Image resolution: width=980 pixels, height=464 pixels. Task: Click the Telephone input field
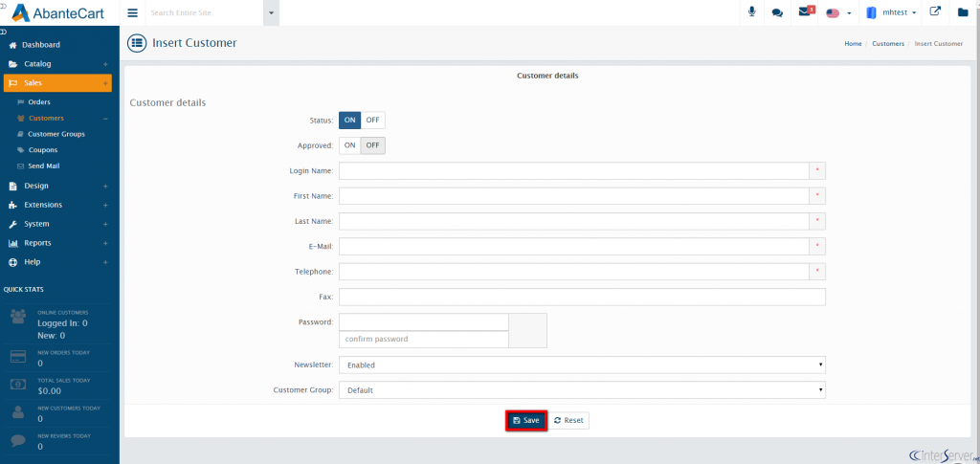pos(574,272)
